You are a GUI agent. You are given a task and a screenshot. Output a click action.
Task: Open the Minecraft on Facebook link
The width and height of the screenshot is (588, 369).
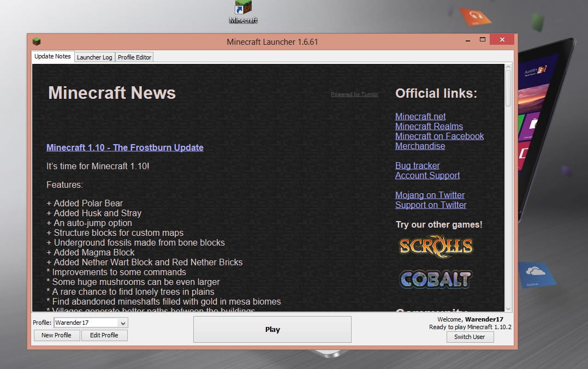point(439,136)
